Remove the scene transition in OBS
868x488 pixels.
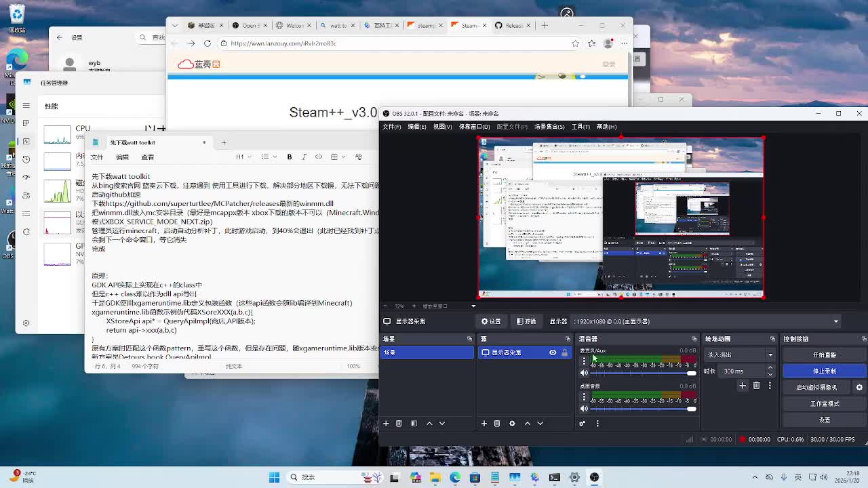click(757, 386)
